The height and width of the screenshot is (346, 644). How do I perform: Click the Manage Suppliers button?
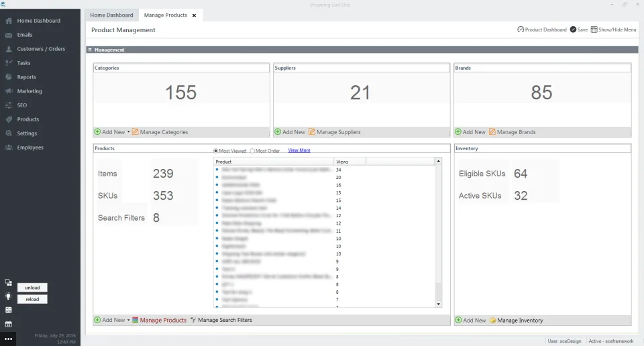coord(334,131)
